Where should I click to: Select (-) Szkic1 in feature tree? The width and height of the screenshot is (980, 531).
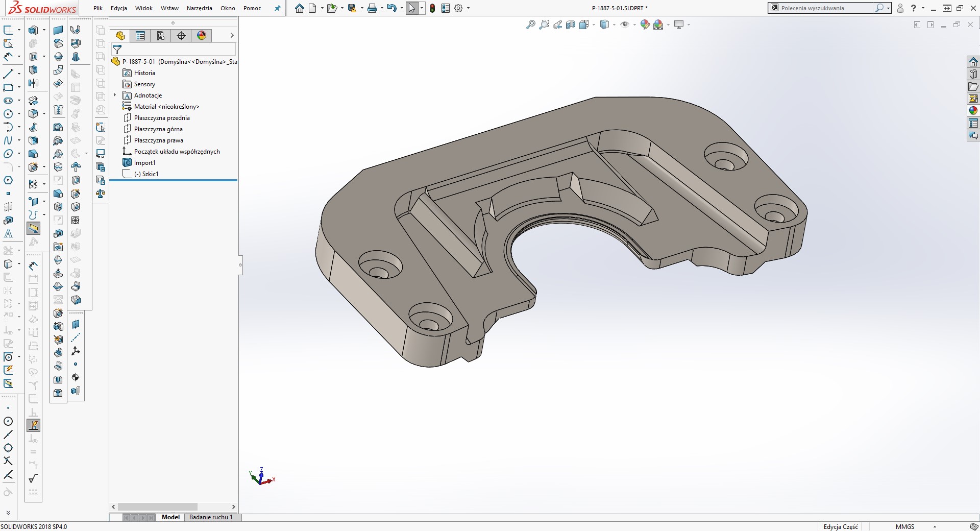click(x=146, y=174)
